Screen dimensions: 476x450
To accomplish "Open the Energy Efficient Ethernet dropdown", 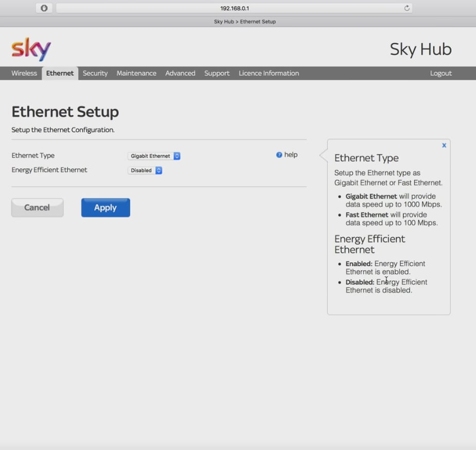I will click(x=145, y=170).
